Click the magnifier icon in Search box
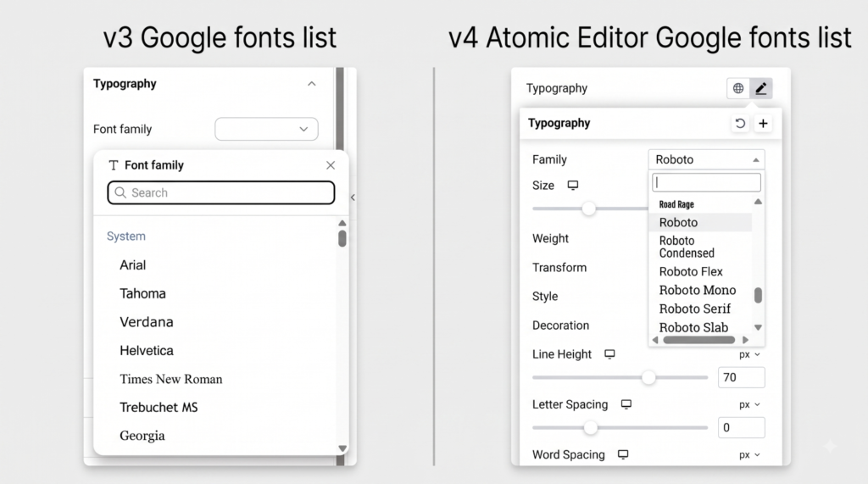 click(120, 192)
